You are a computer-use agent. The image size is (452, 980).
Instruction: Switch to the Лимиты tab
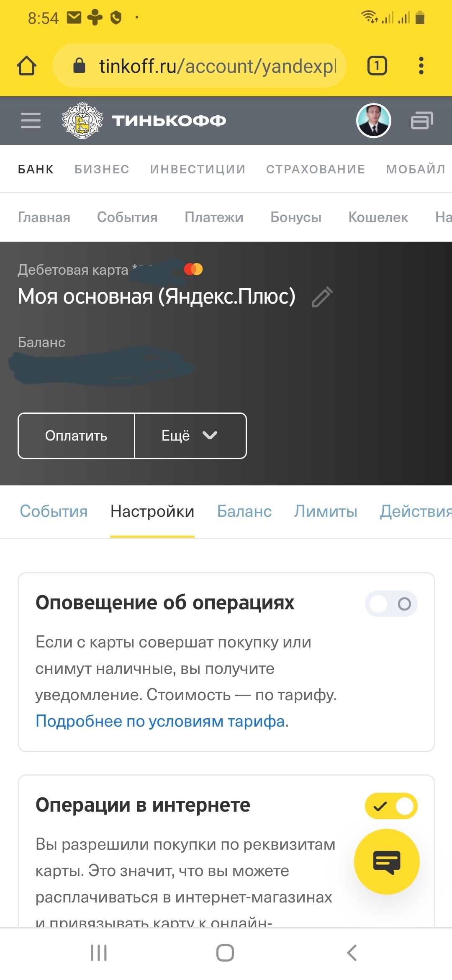[326, 511]
